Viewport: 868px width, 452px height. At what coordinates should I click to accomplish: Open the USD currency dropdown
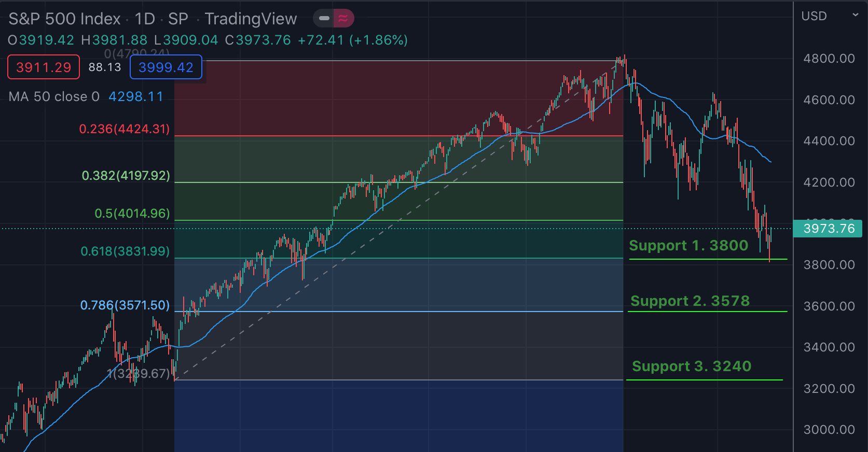click(x=830, y=16)
